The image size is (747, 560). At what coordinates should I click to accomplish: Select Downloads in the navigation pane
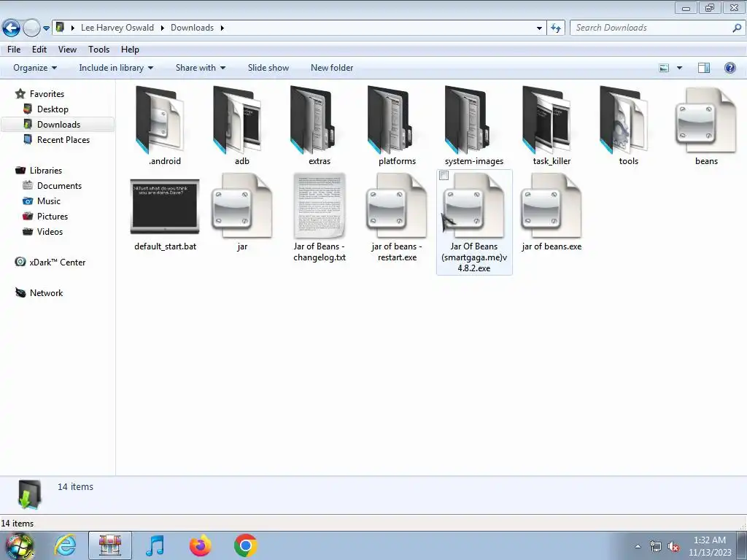point(57,124)
